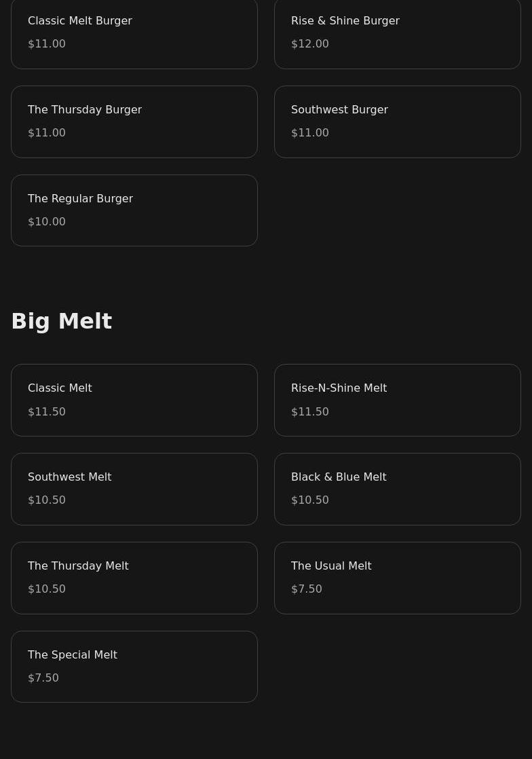Click the Southwest Burger $11.00 price
532x759 pixels.
pyautogui.click(x=310, y=133)
